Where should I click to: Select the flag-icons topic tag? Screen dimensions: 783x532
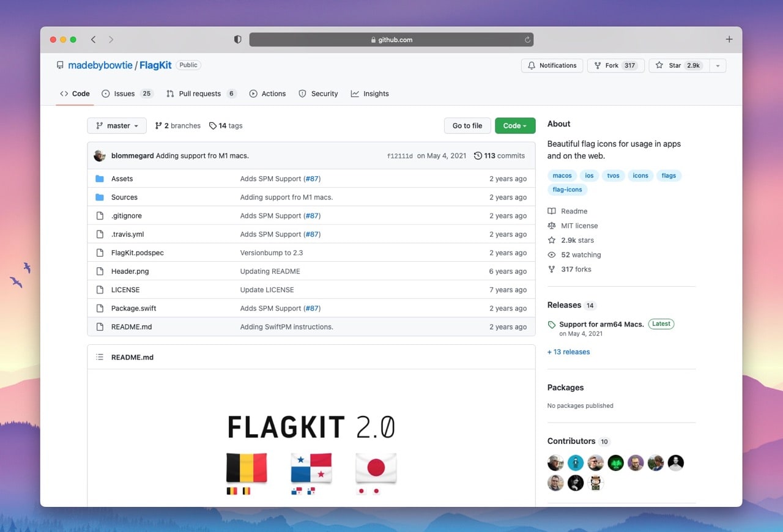click(567, 190)
